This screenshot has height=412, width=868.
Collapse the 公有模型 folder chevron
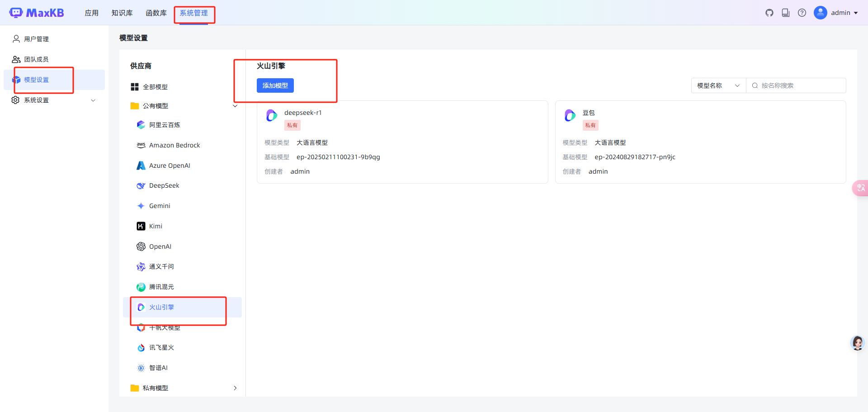(235, 106)
